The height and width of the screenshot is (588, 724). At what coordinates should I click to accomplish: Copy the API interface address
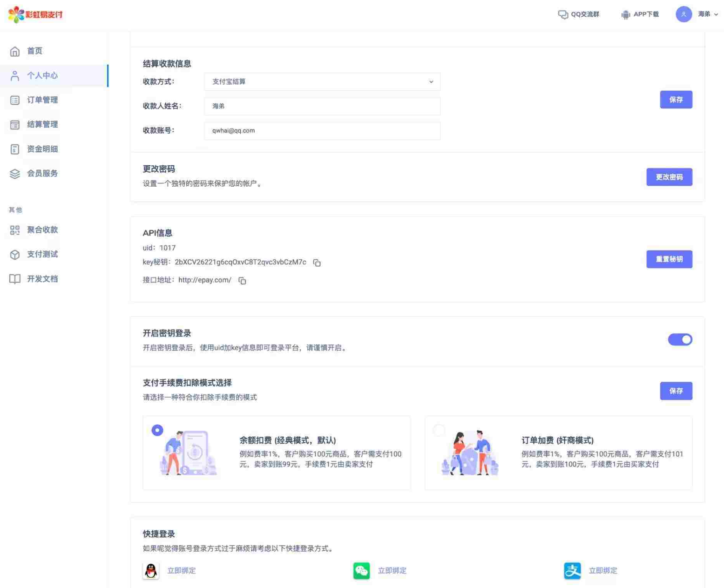(x=242, y=281)
